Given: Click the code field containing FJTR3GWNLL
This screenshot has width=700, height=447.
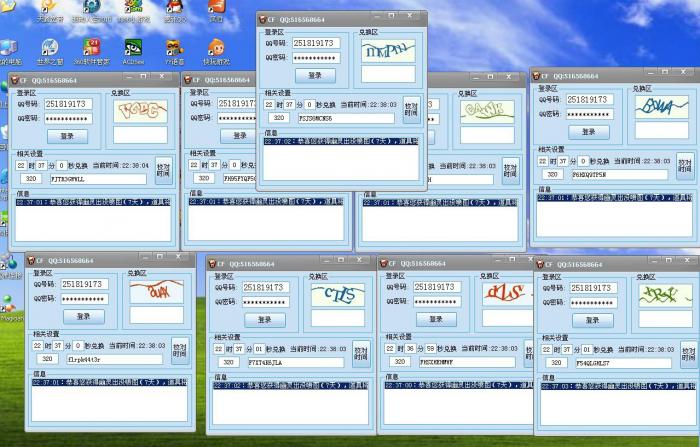Looking at the screenshot, I should [x=98, y=179].
